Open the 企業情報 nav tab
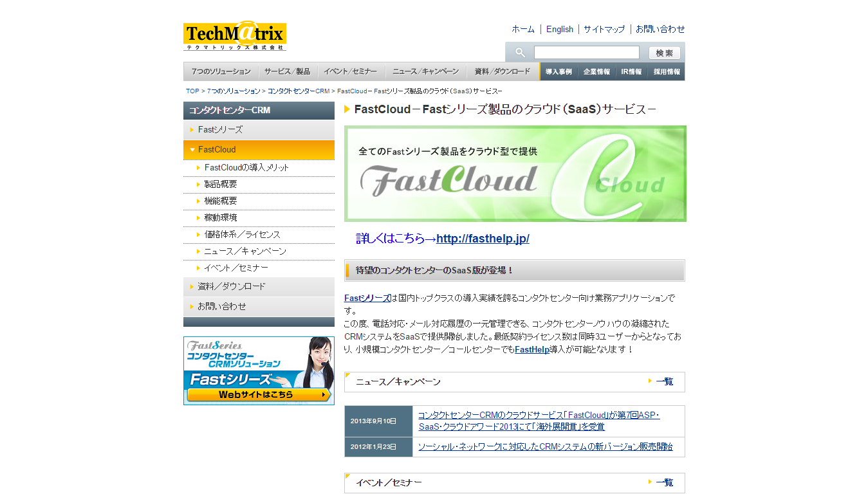 597,71
